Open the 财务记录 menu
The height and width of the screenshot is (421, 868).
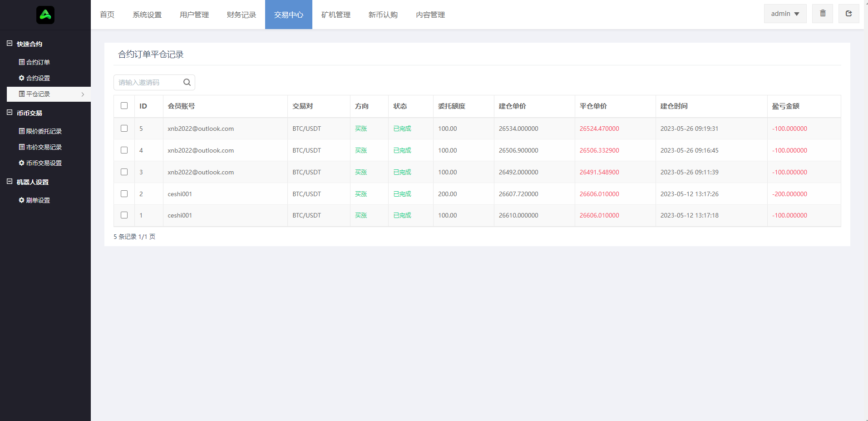[241, 15]
